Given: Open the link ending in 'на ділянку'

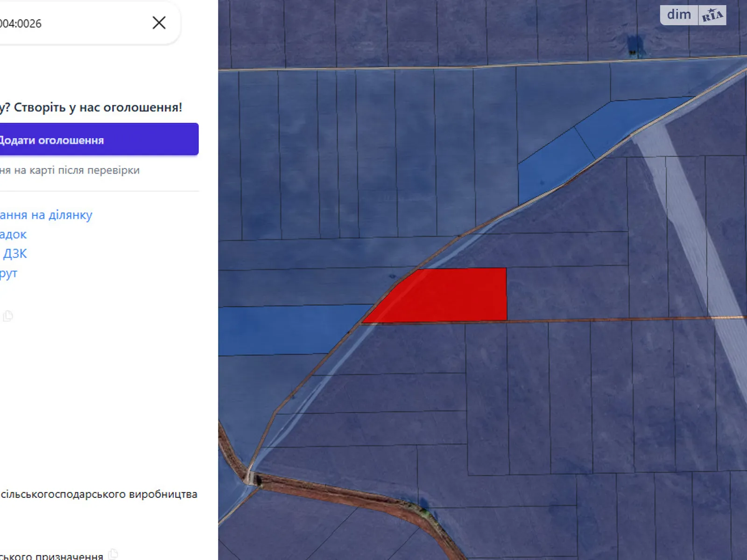Looking at the screenshot, I should 46,215.
